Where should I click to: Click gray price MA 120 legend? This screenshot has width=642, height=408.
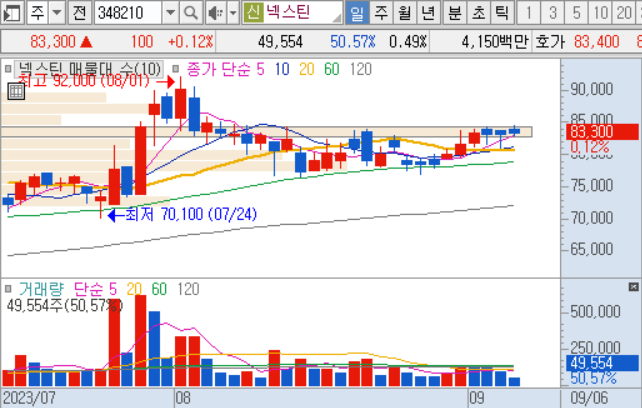[361, 69]
